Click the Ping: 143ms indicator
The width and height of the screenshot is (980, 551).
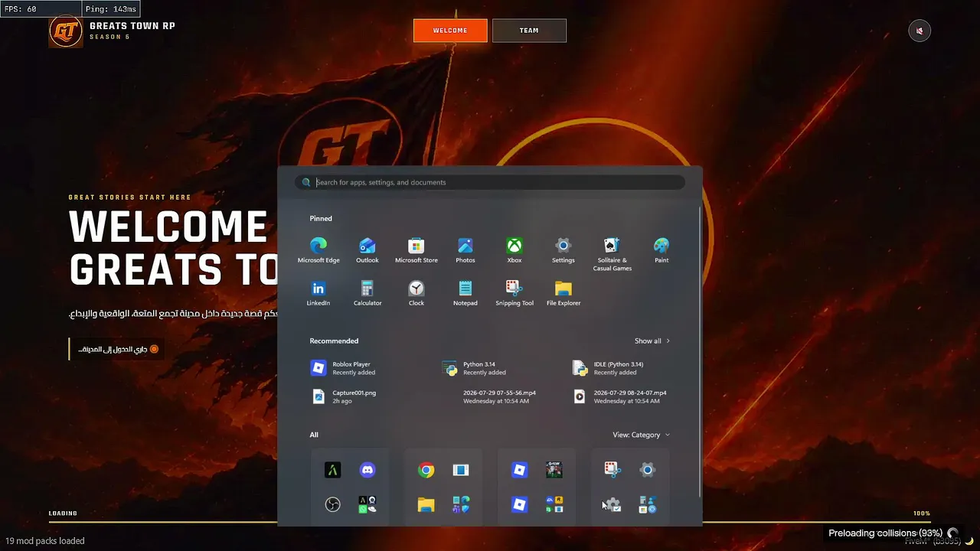[x=110, y=9]
